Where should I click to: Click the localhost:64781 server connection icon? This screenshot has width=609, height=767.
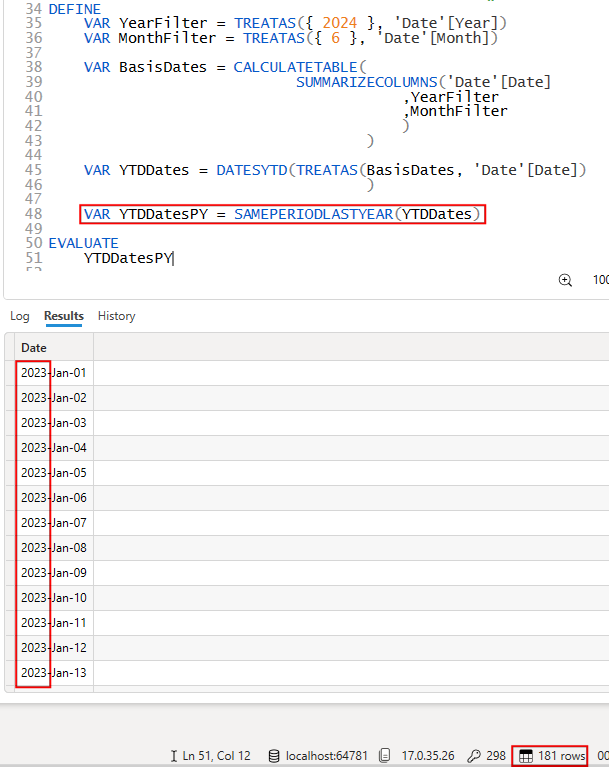pos(274,756)
